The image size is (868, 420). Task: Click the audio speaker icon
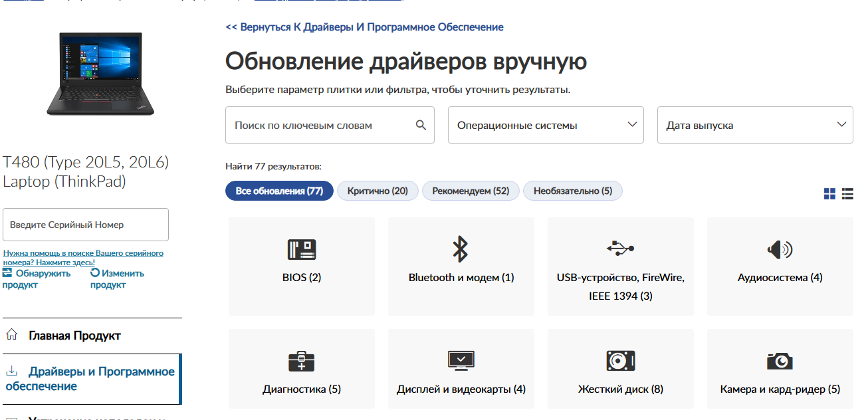tap(780, 250)
